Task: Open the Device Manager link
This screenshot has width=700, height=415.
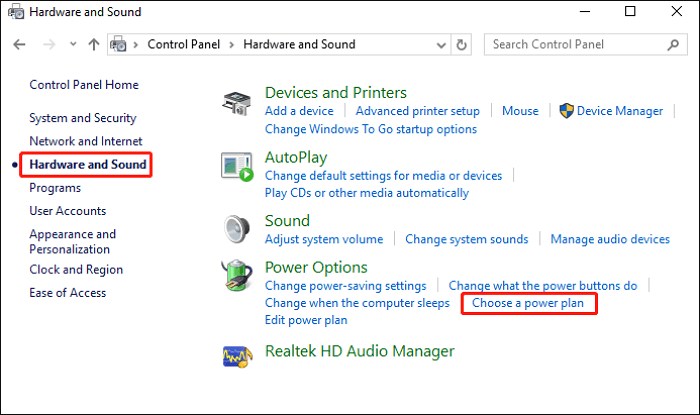Action: (619, 111)
